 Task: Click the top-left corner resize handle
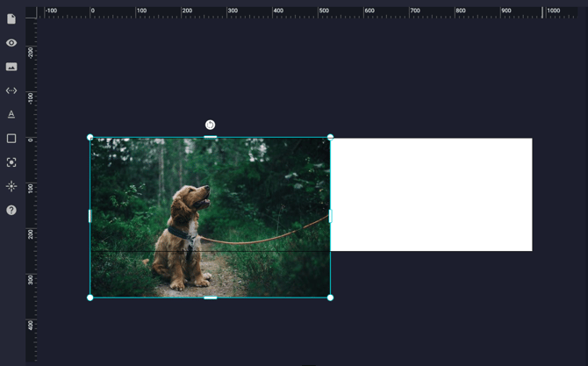[x=90, y=137]
